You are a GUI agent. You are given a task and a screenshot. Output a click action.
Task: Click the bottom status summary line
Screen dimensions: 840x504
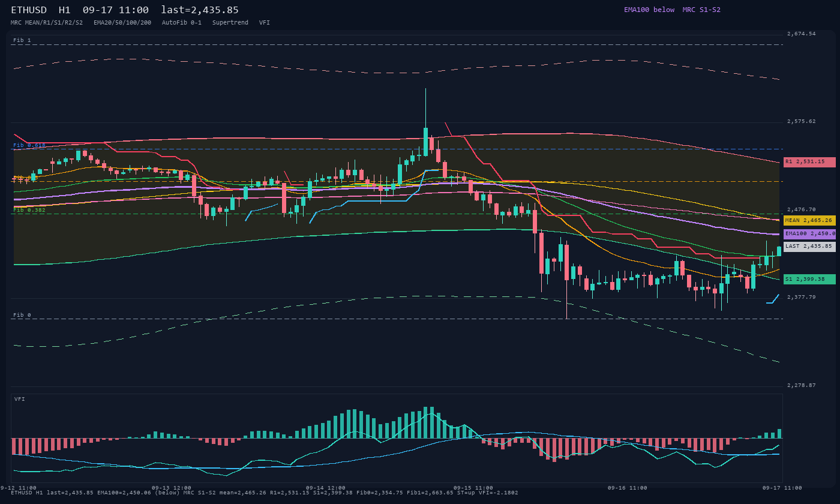tap(265, 493)
